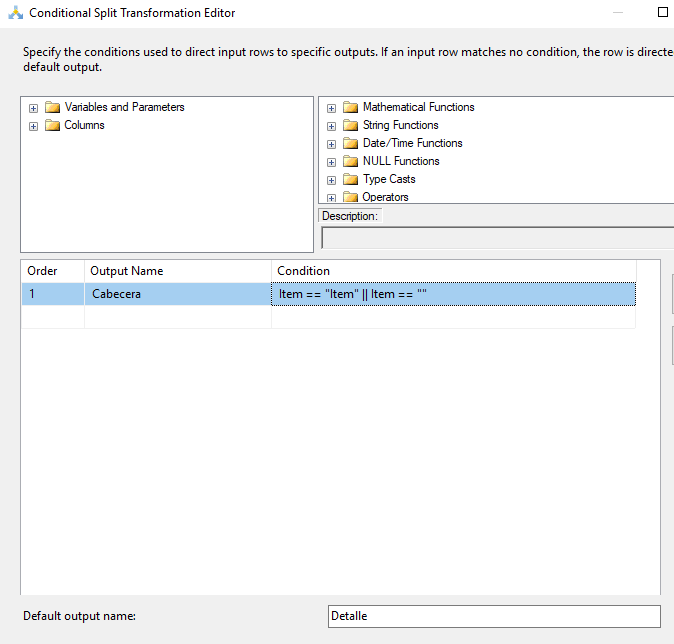Select the Date/Time Functions label
Screen dimensions: 674x644
[x=413, y=143]
